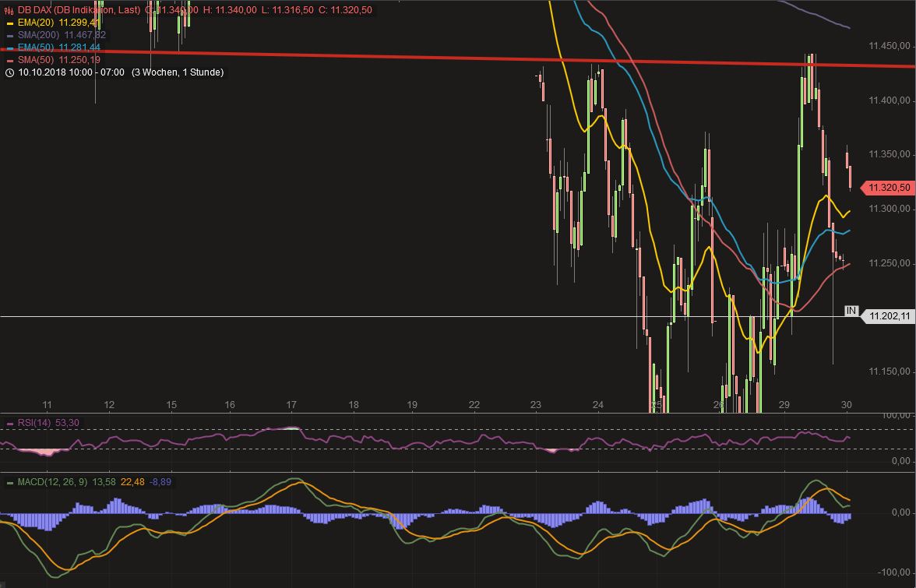The height and width of the screenshot is (588, 916).
Task: Select the candlestick chart type icon
Action: 9,9
